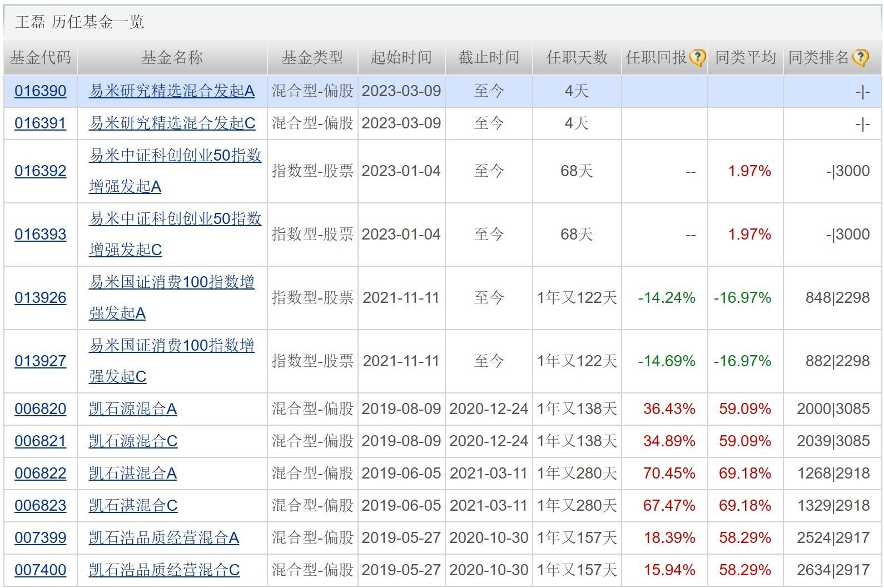Click the 2634|2917 ranking cell

pos(833,570)
